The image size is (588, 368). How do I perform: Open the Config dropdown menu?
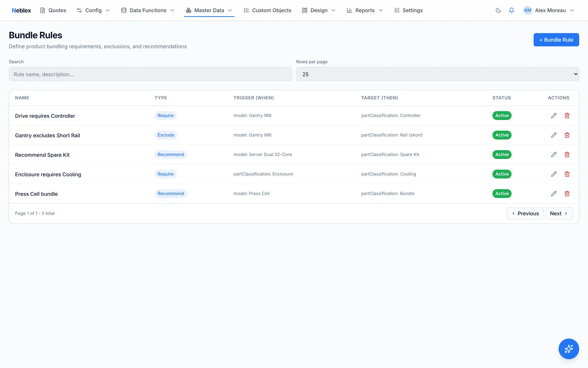[93, 10]
